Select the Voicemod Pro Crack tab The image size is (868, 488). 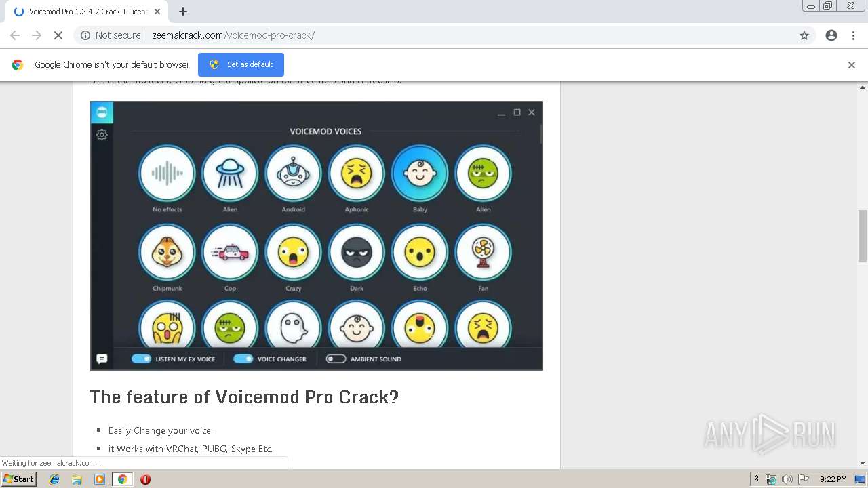pyautogui.click(x=86, y=12)
